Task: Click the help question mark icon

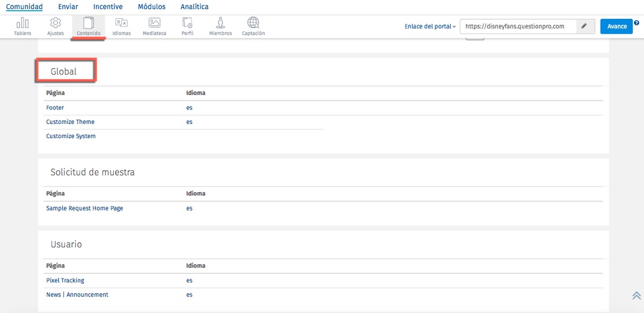Action: tap(636, 23)
